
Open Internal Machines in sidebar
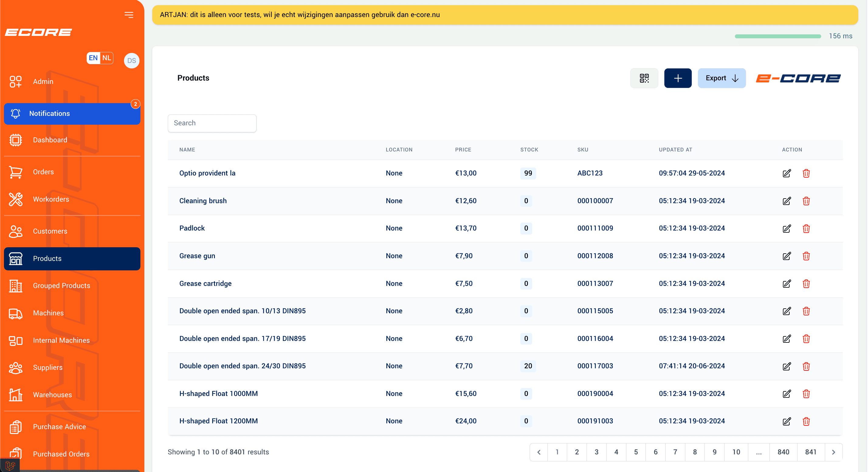(72, 341)
